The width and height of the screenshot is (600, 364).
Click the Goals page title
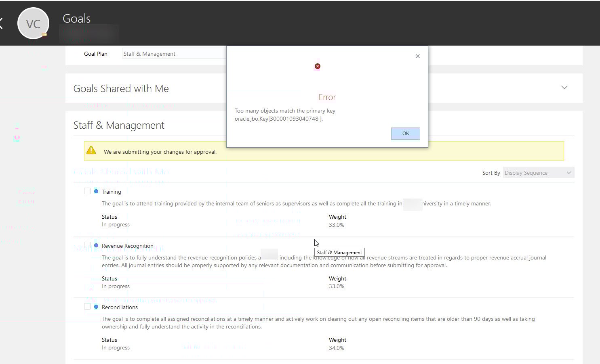(x=76, y=18)
